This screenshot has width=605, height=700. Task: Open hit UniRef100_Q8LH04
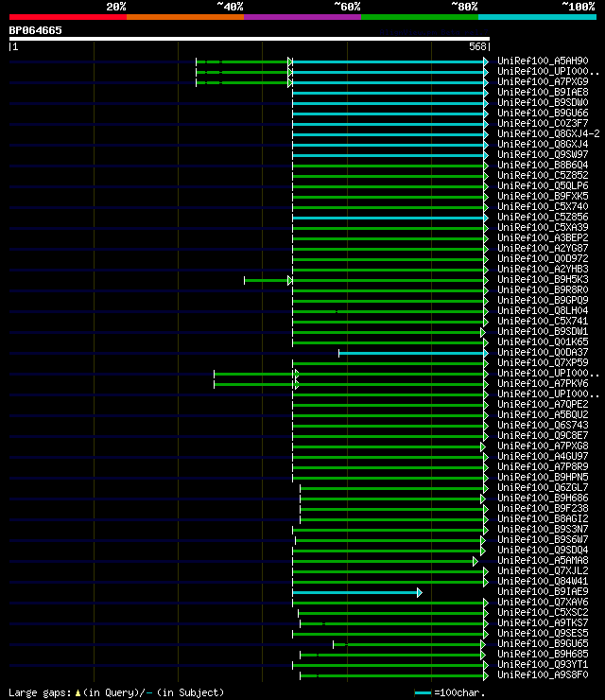[x=543, y=310]
